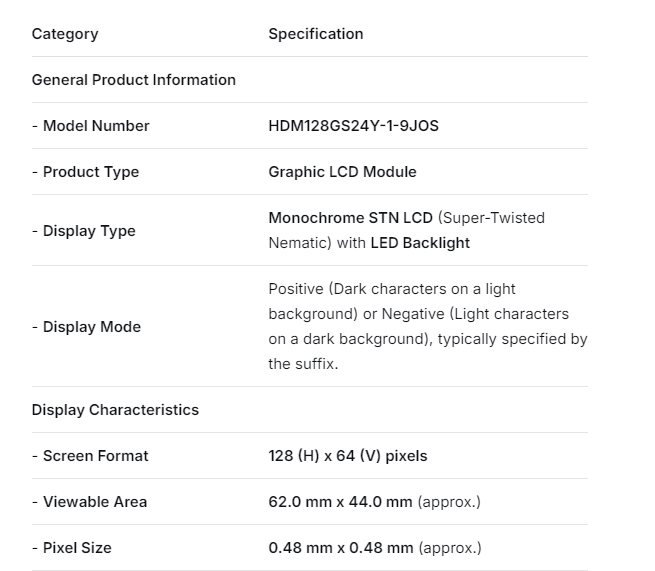Screen dimensions: 655x571
Task: Select the Pixel Size row label
Action: click(72, 548)
